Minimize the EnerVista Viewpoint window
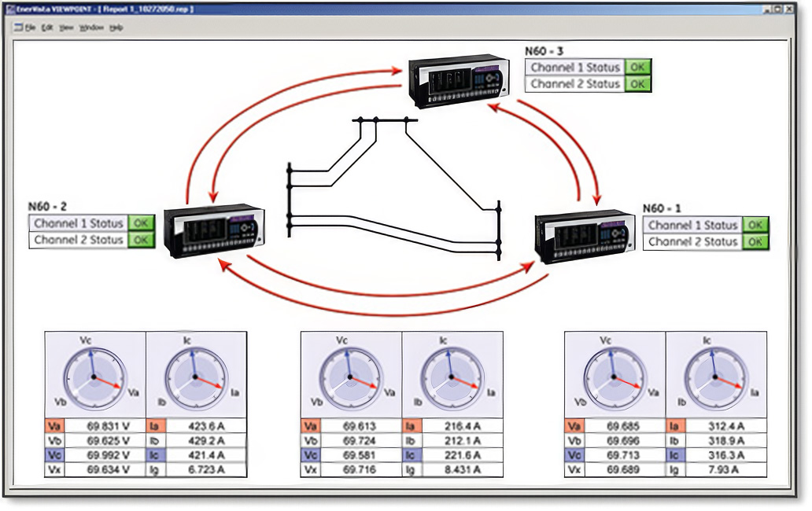This screenshot has width=812, height=511. pyautogui.click(x=768, y=9)
